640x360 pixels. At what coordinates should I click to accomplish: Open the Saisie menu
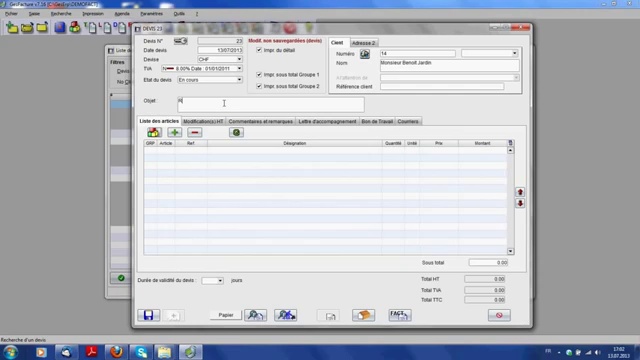(x=34, y=13)
